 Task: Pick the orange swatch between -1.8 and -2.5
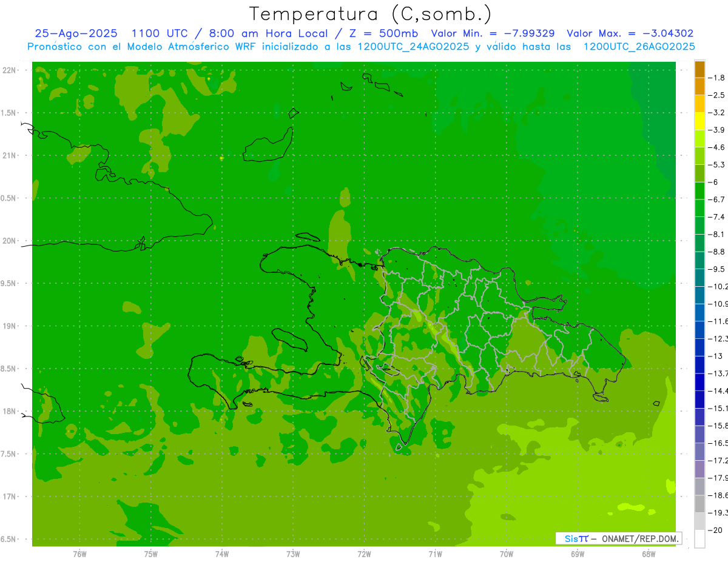pos(699,86)
